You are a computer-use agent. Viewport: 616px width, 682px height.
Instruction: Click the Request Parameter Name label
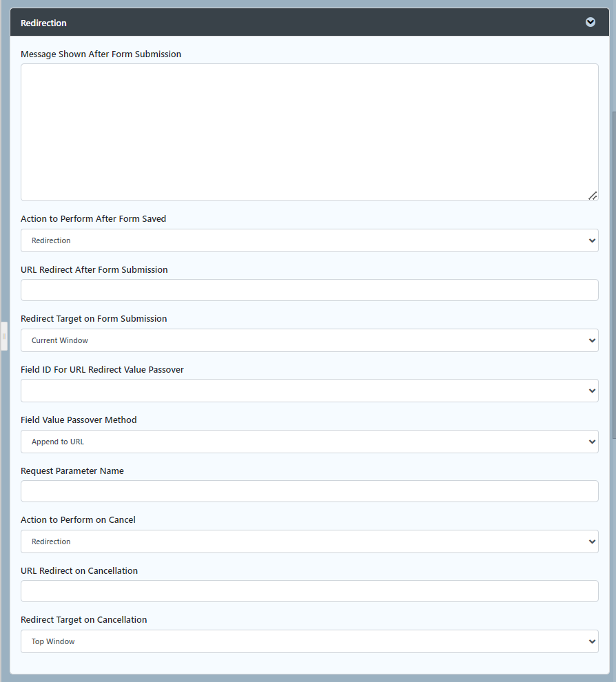tap(72, 471)
